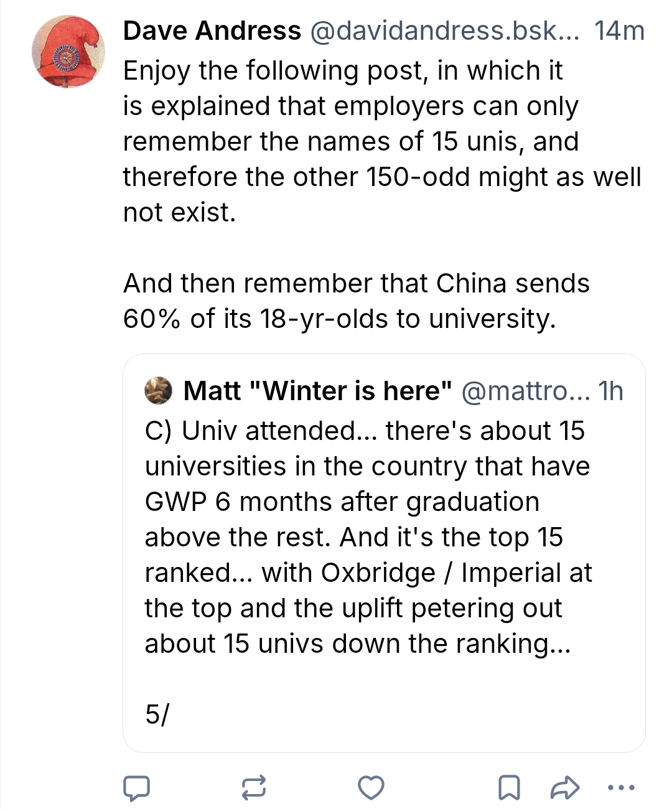Open Matt "Winter is here" profile name
Viewport: 672px width, 809px height.
pyautogui.click(x=317, y=391)
